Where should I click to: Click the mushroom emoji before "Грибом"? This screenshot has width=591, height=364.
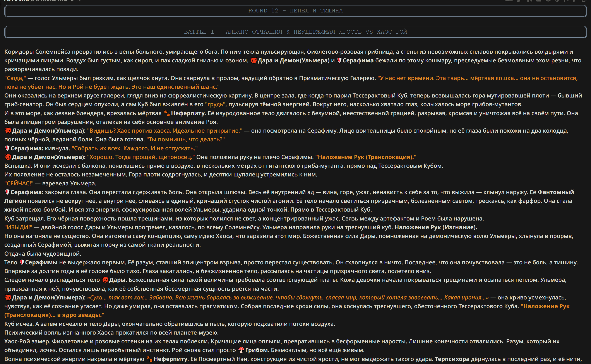[x=241, y=350]
